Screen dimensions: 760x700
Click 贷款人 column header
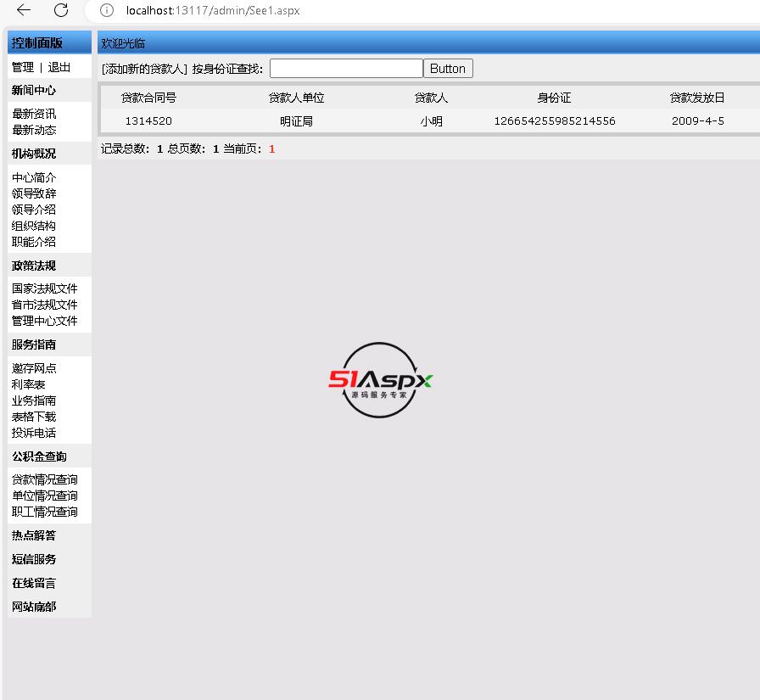tap(431, 98)
